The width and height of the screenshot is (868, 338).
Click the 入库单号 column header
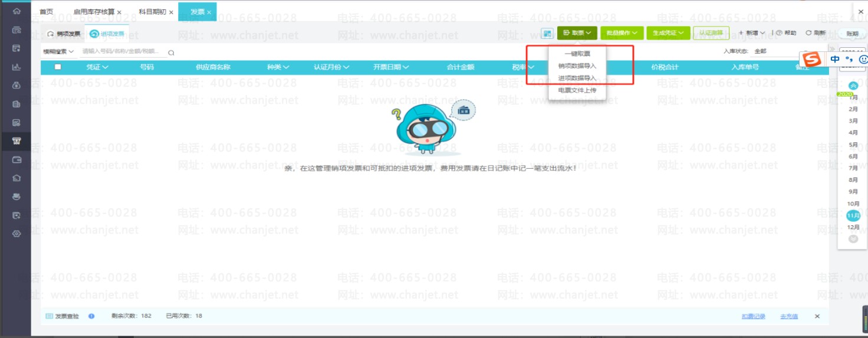745,67
